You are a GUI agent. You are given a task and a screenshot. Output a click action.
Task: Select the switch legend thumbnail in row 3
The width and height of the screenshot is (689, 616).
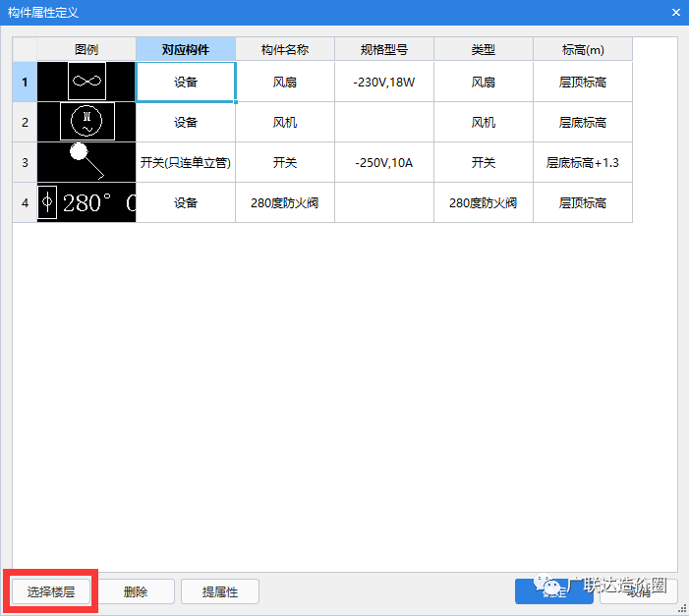86,162
